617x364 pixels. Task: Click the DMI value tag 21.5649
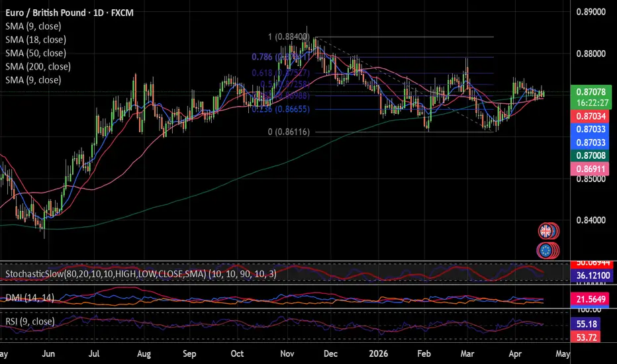[x=591, y=299]
